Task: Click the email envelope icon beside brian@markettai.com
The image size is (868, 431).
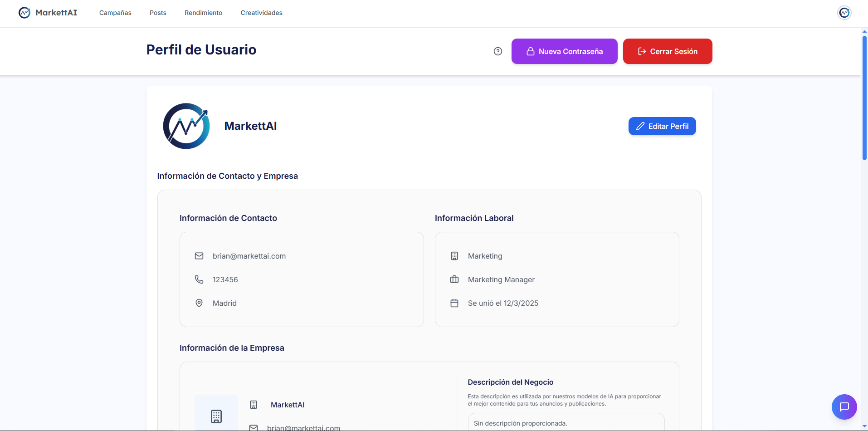Action: [199, 256]
